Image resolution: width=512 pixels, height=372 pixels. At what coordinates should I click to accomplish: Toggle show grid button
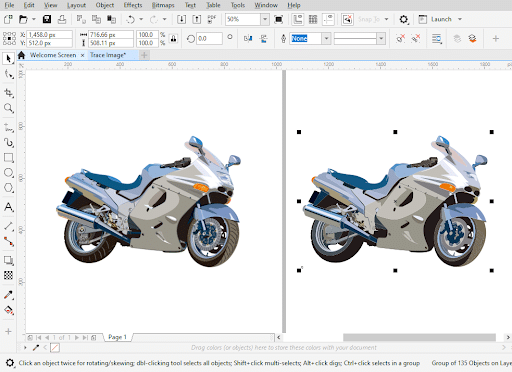click(313, 19)
